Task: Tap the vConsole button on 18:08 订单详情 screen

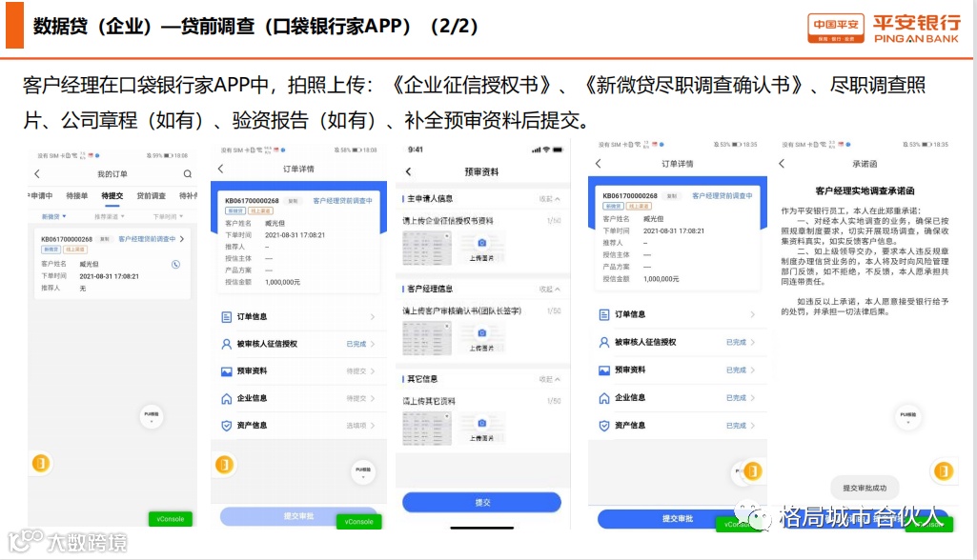Action: point(359,521)
